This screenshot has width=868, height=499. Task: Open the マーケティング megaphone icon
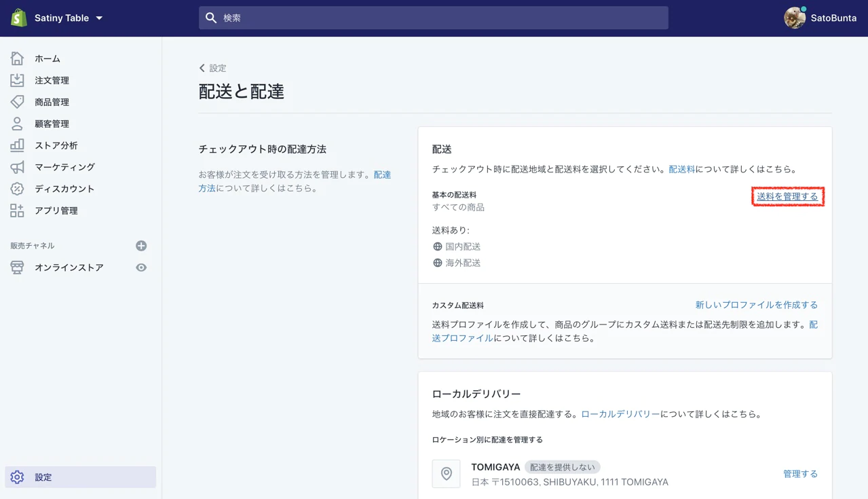17,167
